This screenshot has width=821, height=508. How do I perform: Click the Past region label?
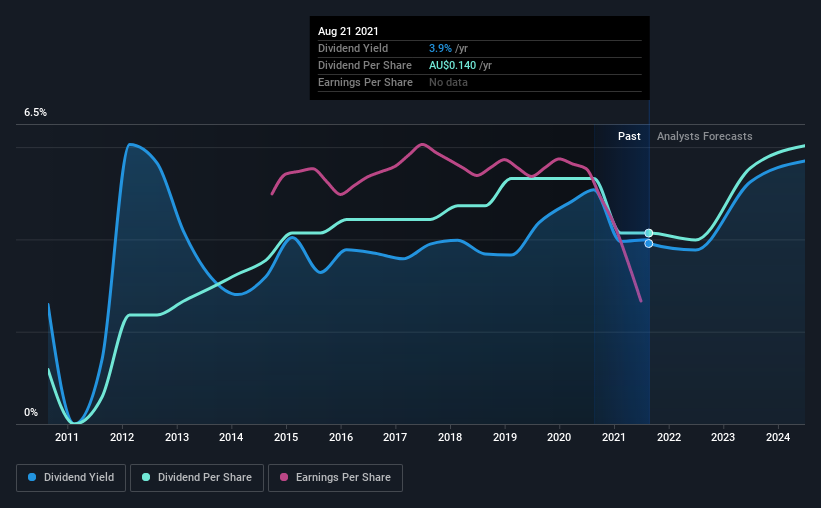(x=629, y=136)
